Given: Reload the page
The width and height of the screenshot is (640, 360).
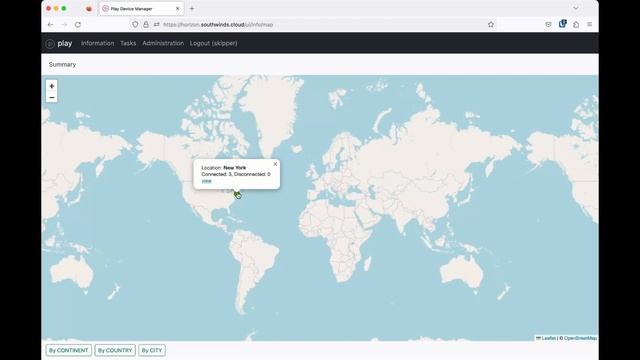Looking at the screenshot, I should (78, 24).
